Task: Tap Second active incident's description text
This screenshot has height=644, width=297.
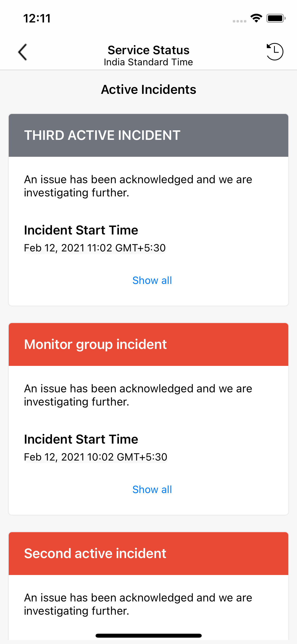Action: (x=138, y=604)
